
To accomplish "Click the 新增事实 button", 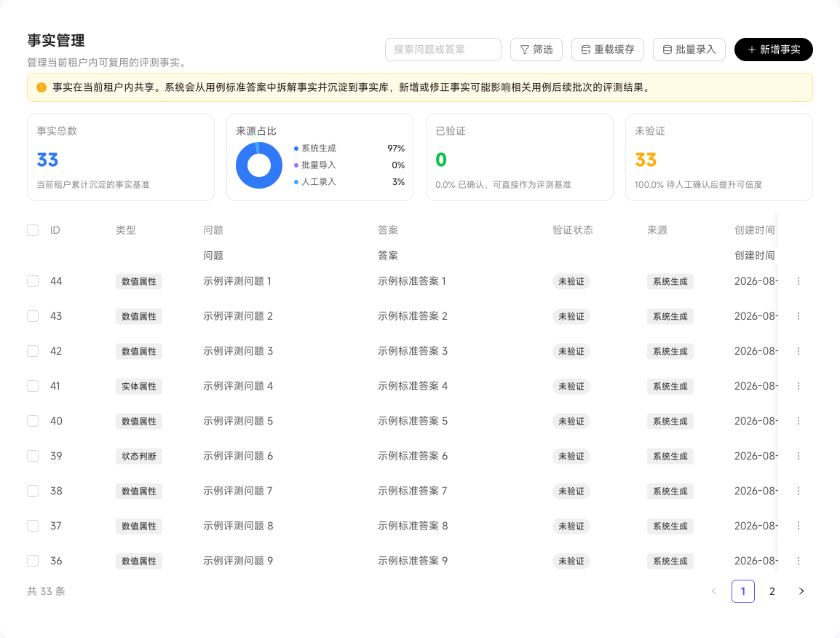I will coord(774,50).
